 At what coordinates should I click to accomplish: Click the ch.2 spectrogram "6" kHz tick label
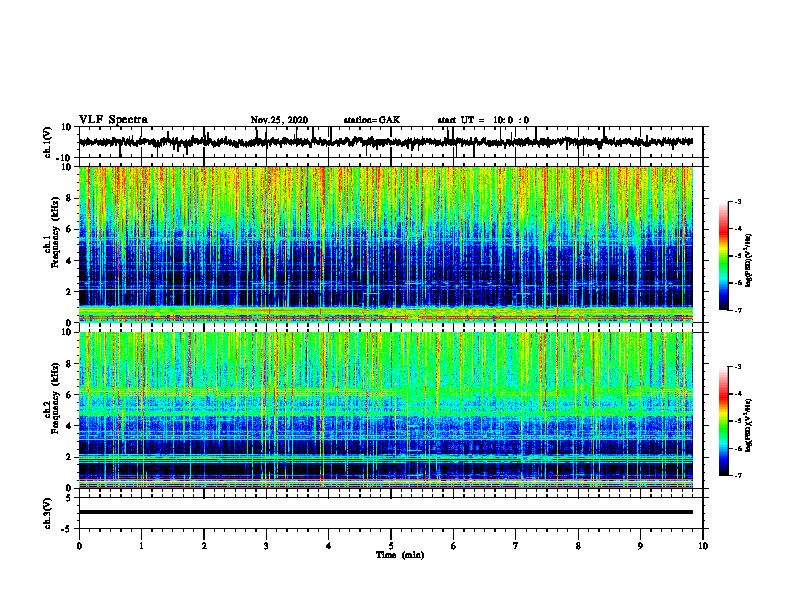70,395
